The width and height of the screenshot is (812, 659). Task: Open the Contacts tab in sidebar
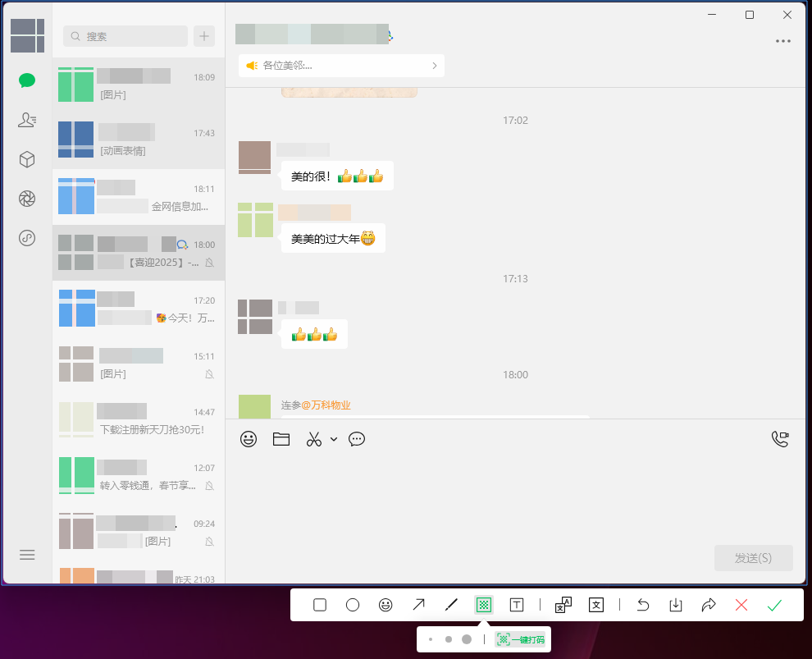(27, 120)
